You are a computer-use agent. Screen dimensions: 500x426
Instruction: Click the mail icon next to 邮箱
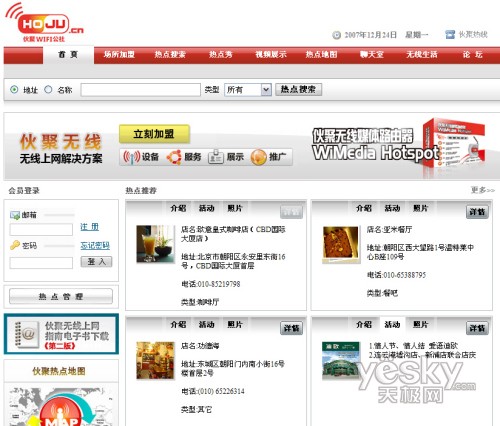(15, 215)
